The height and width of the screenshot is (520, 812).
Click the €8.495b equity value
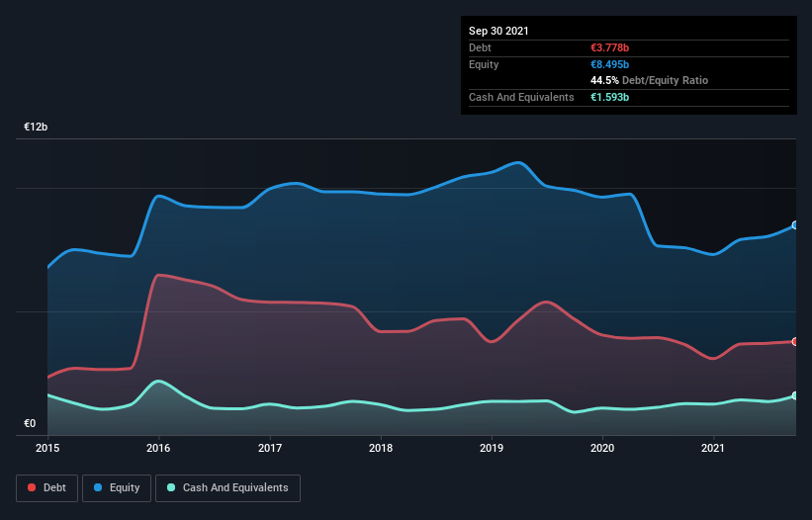coord(609,64)
